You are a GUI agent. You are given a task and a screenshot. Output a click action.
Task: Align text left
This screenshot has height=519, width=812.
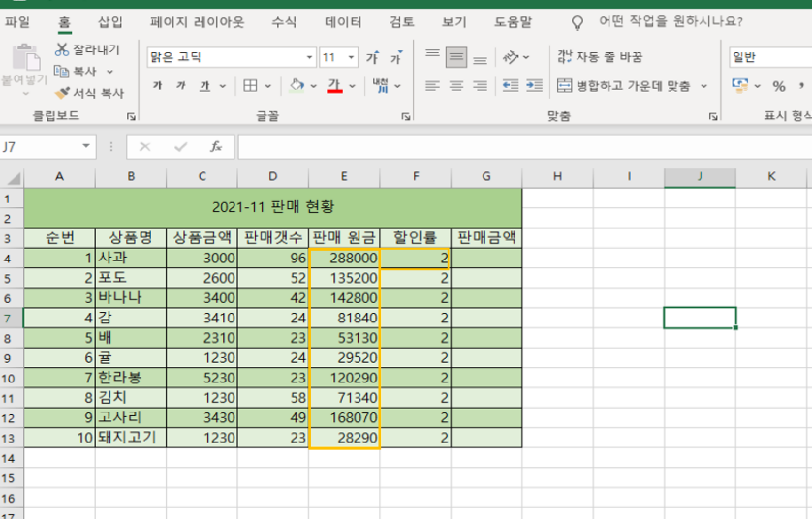click(x=432, y=86)
